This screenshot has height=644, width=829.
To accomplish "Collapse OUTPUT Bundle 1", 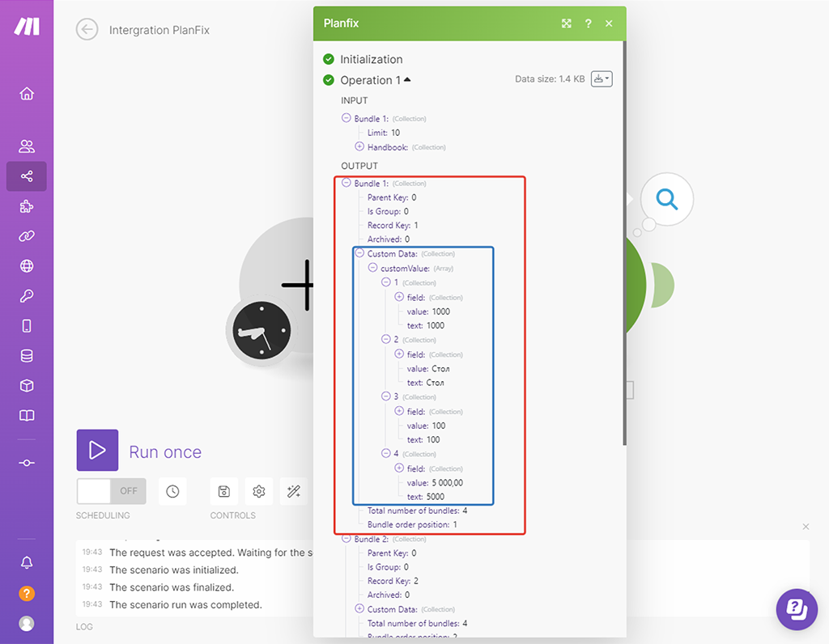I will [x=346, y=183].
